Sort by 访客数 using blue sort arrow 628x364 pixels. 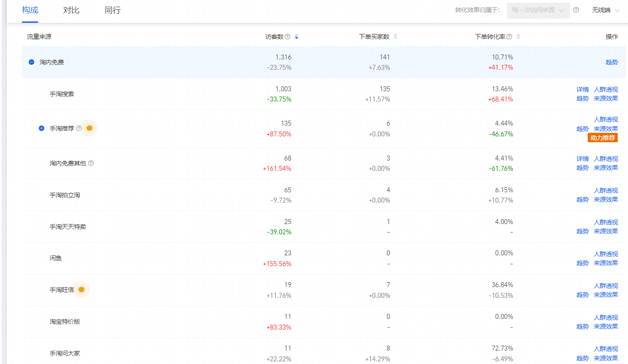(x=297, y=37)
